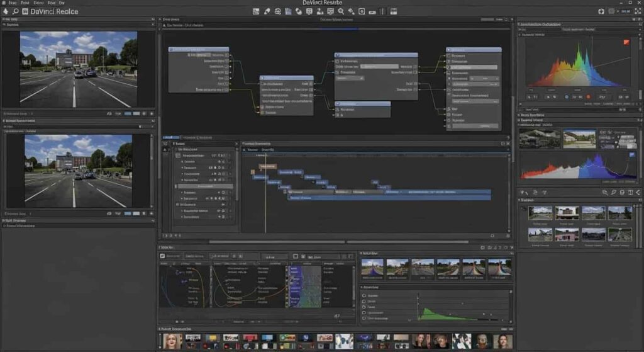
Task: Click the zoom magnifier icon above the right gallery
Action: coord(604,193)
